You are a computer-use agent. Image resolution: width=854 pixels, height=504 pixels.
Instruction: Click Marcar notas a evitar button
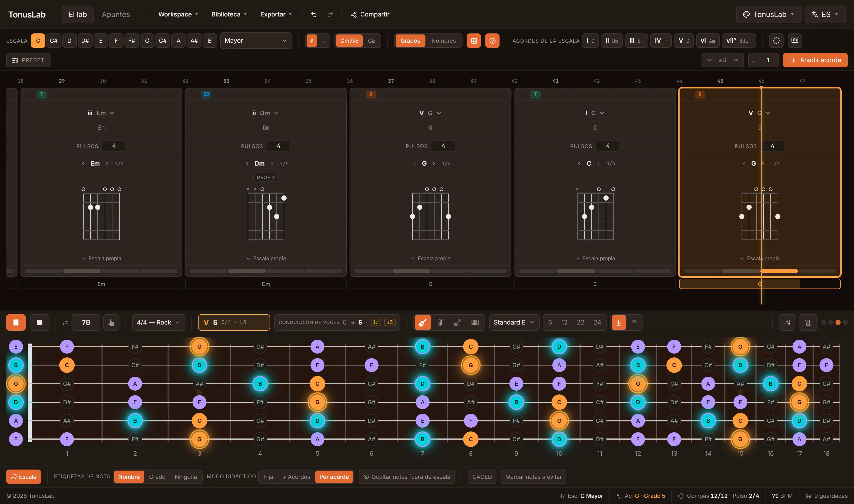[533, 476]
